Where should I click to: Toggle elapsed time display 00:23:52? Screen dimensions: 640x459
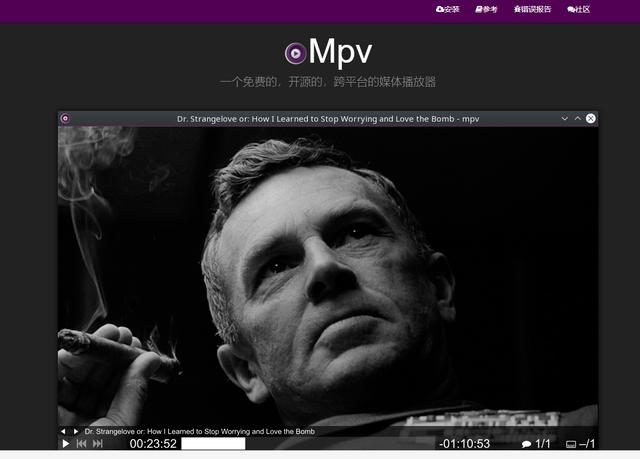coord(153,443)
